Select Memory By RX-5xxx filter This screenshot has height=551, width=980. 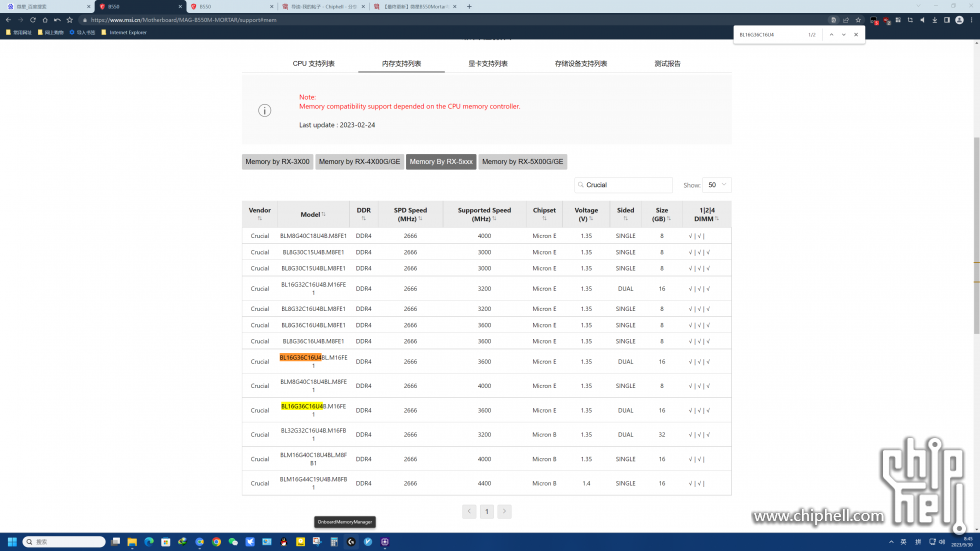click(441, 162)
